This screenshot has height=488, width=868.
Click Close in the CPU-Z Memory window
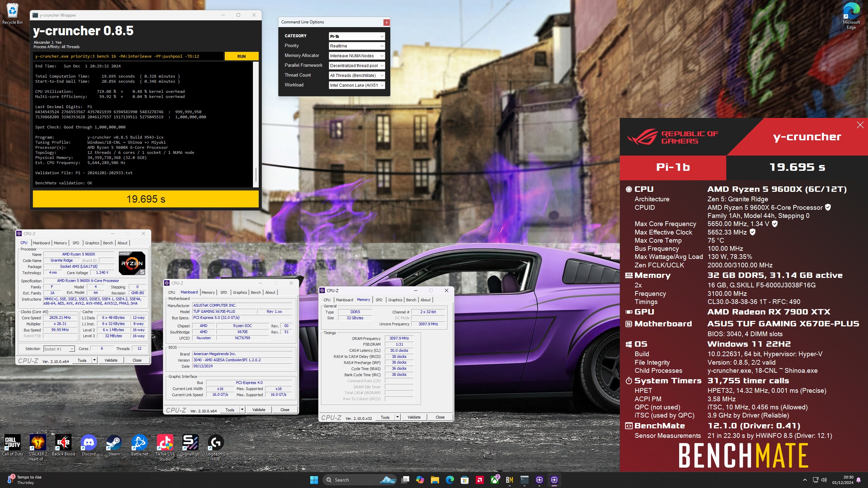tap(440, 417)
